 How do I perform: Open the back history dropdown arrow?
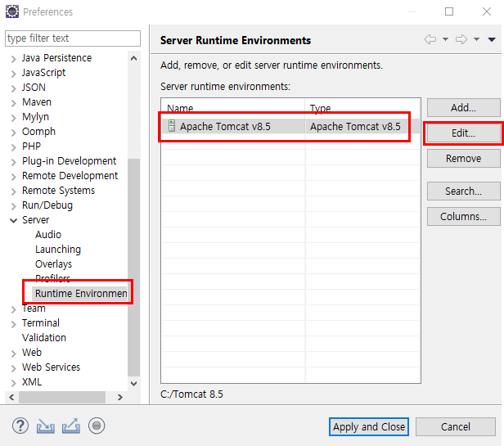pyautogui.click(x=445, y=39)
